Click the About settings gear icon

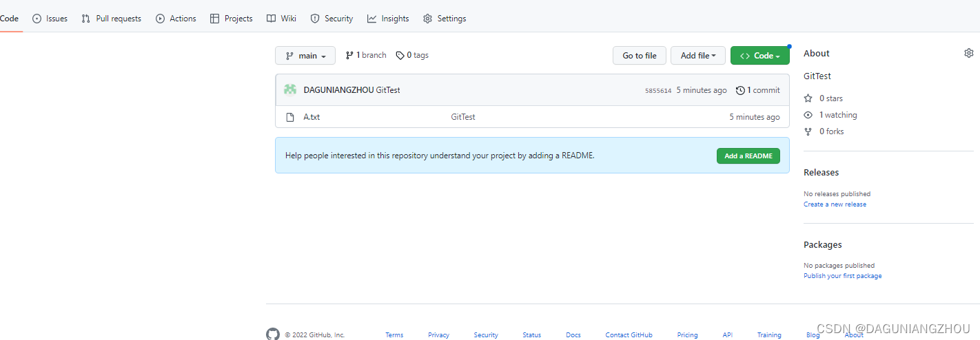click(x=968, y=53)
